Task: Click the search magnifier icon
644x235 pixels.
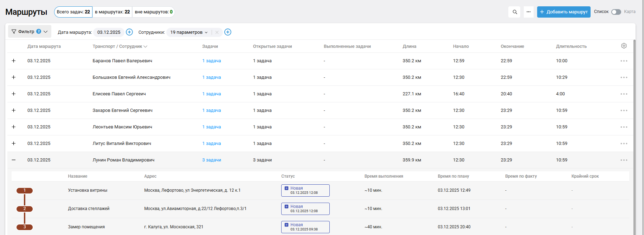Action: pos(515,12)
